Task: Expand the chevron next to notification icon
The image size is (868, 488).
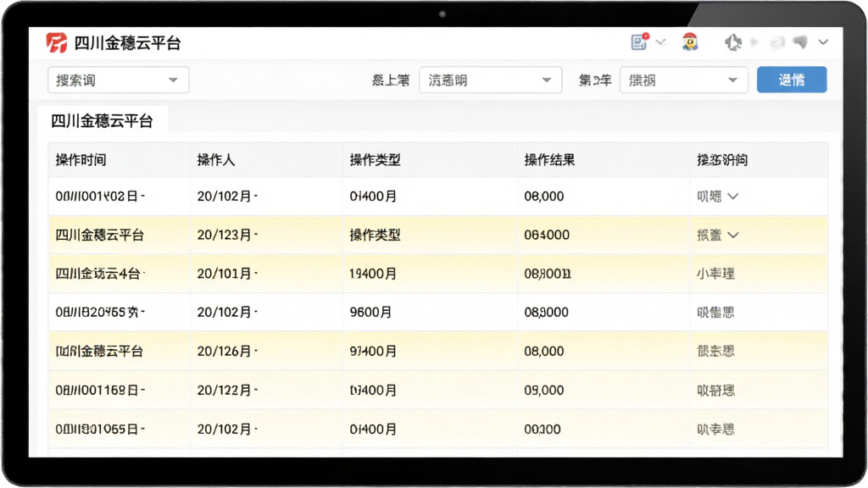Action: coord(660,42)
